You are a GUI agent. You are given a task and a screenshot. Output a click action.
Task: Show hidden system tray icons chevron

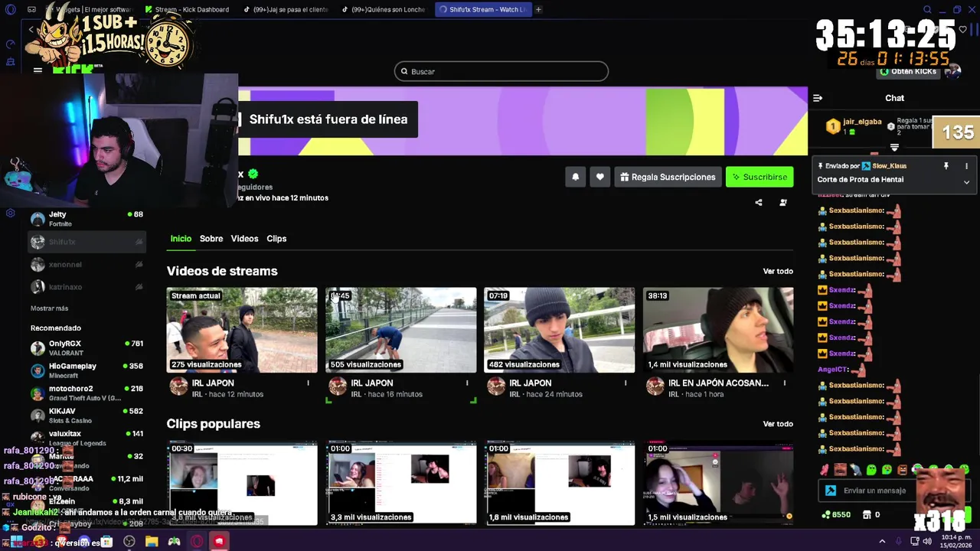pos(882,541)
